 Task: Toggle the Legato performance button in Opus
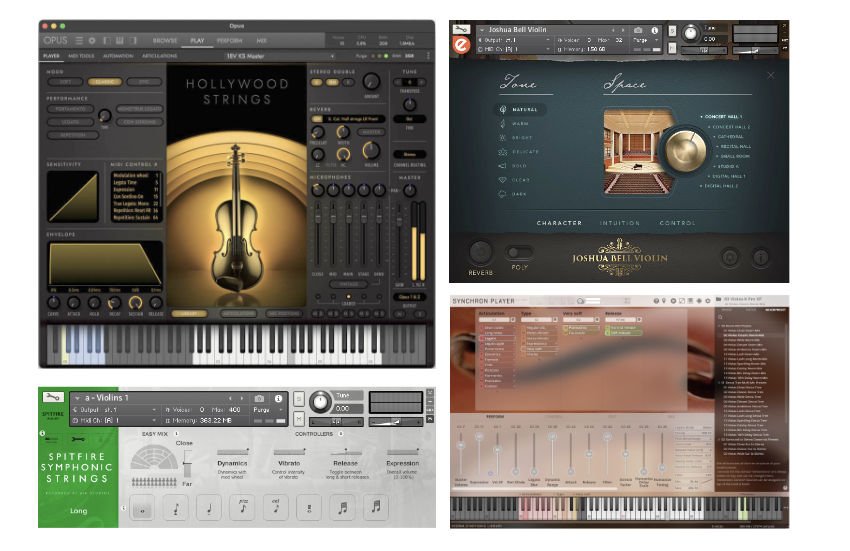[70, 122]
